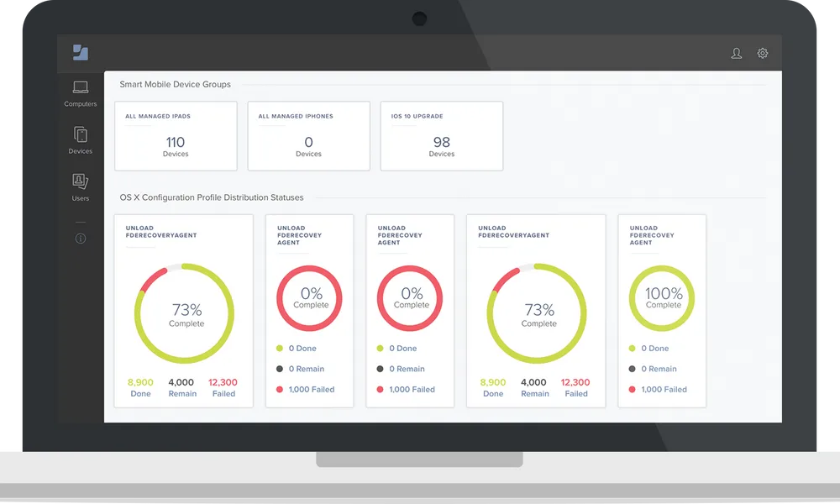Open the user account profile icon
Screen dimensions: 840x504
point(737,54)
